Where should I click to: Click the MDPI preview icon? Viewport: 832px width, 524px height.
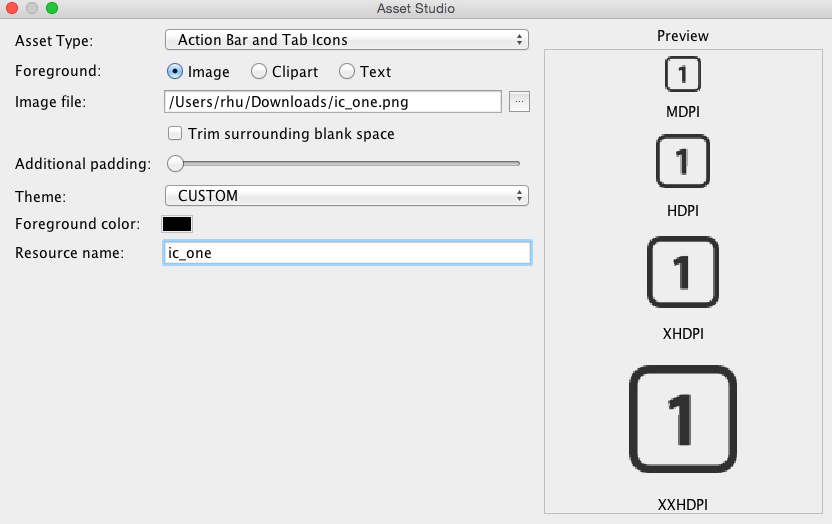682,74
